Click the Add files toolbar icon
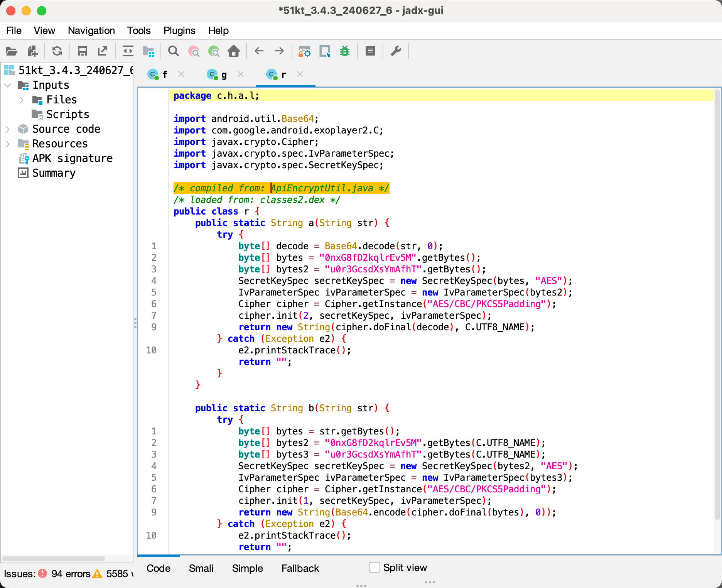 click(32, 51)
